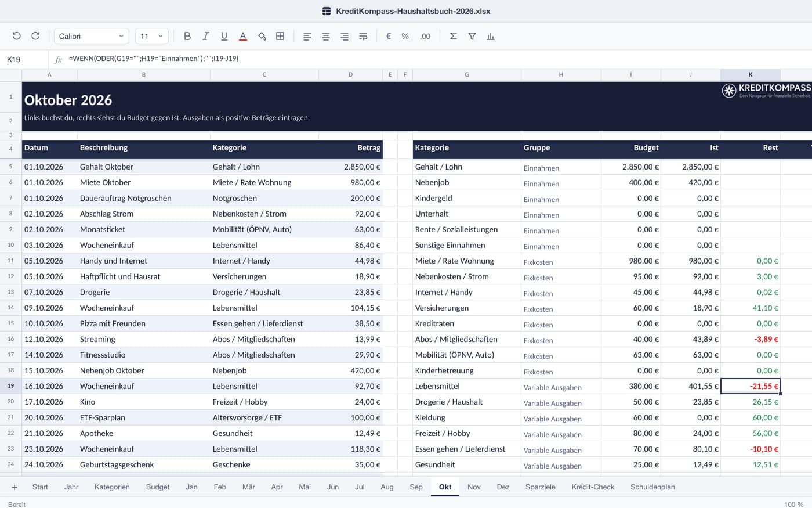This screenshot has height=508, width=812.
Task: Toggle bold formatting
Action: tap(187, 36)
